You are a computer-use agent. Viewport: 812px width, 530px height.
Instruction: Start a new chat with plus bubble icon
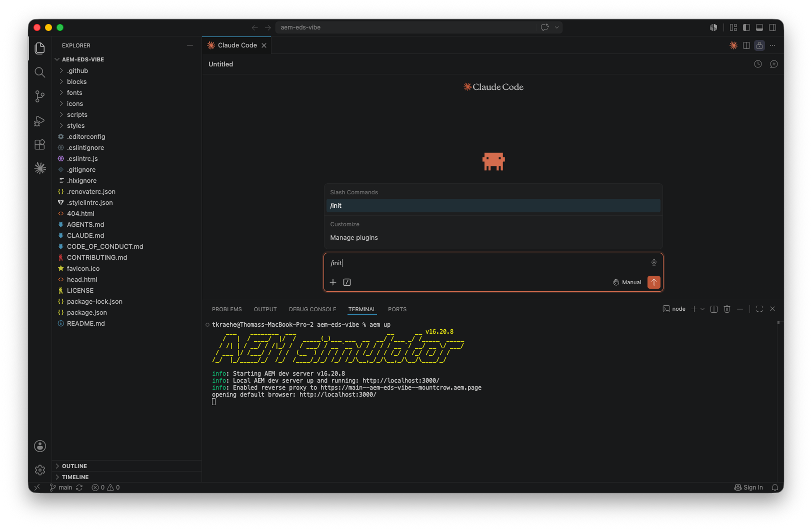pos(774,64)
